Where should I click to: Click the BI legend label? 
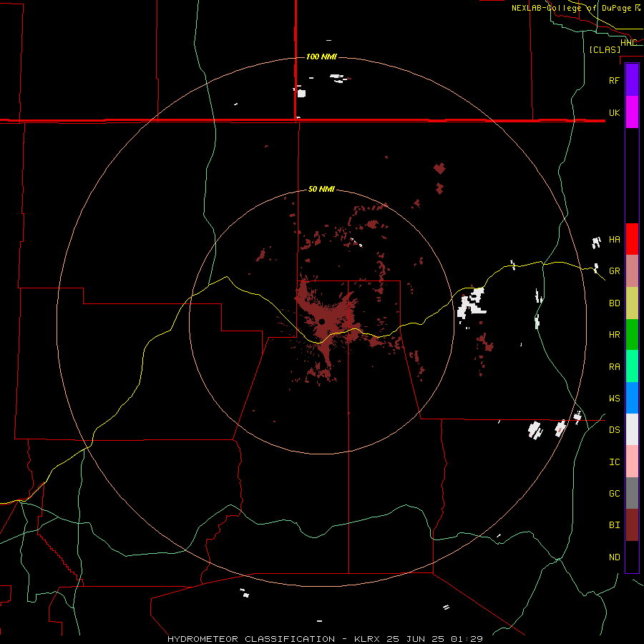pos(615,525)
